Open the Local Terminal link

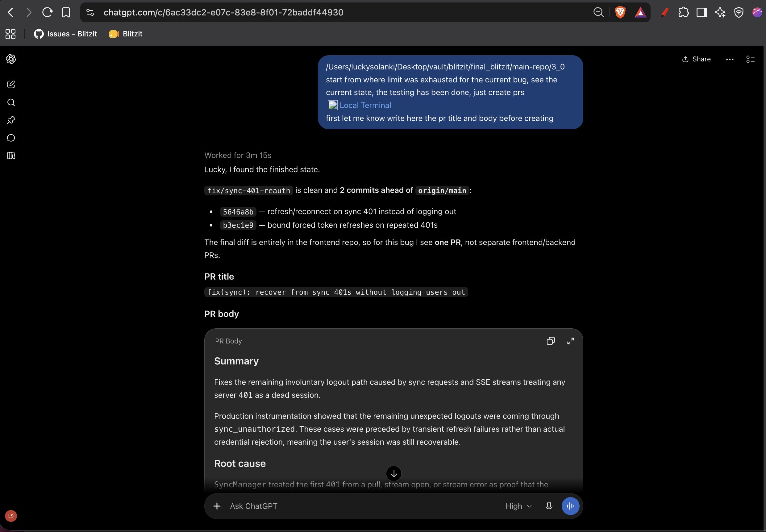click(365, 105)
